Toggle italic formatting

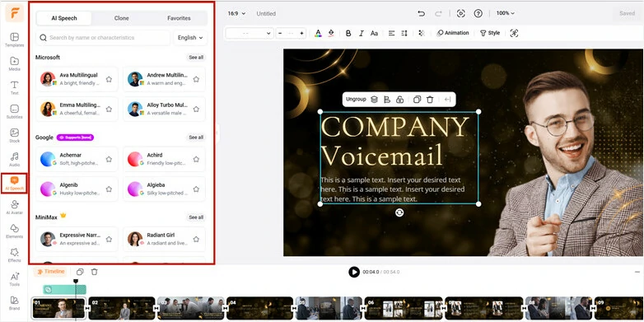click(362, 33)
